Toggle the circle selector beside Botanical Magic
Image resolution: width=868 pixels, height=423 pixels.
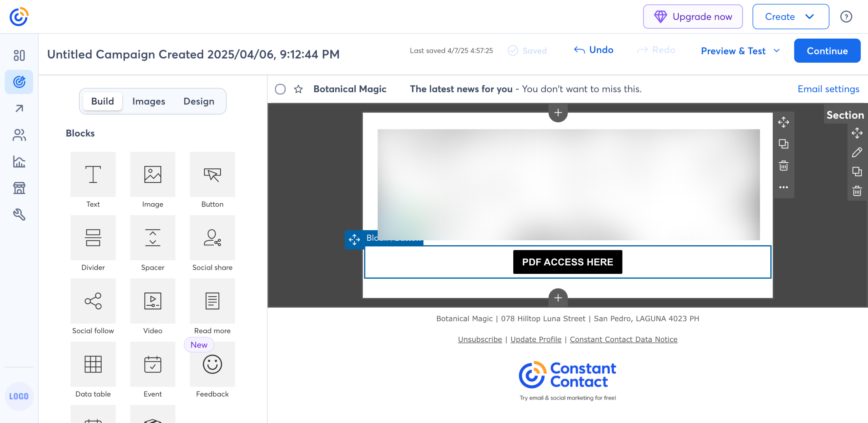(280, 89)
